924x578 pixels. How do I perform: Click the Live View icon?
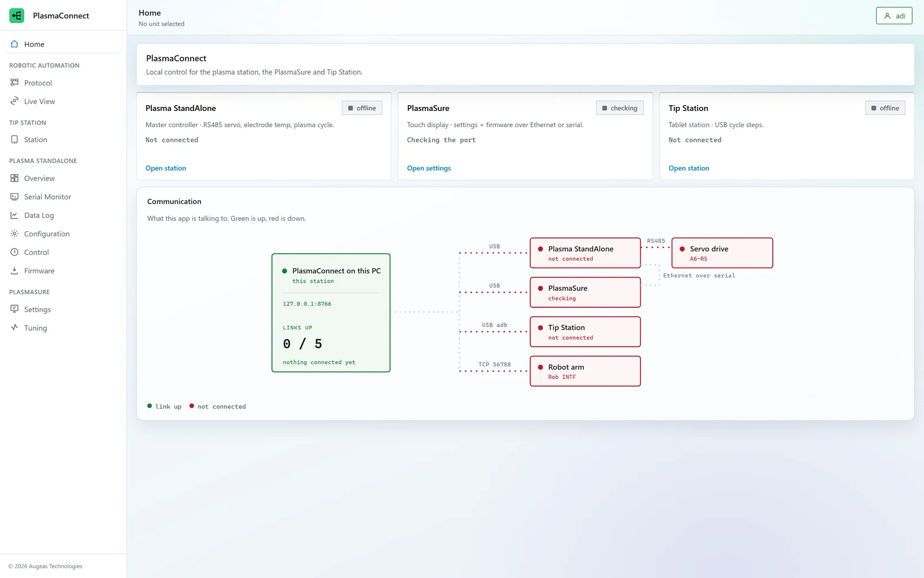tap(14, 101)
